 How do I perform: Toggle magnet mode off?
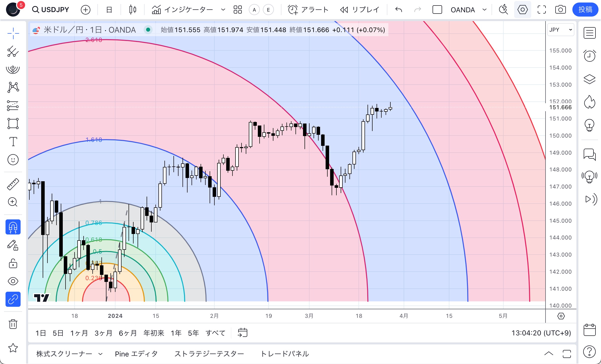[13, 227]
